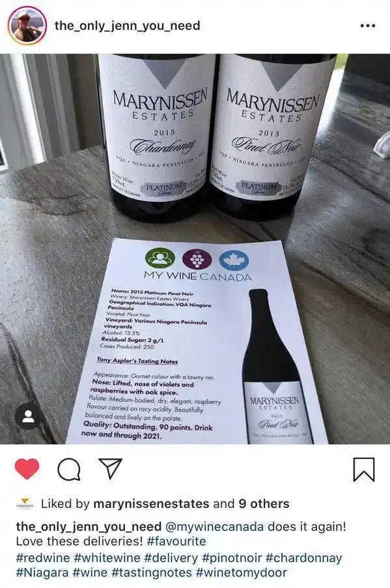View the 9 others who liked

point(264,503)
